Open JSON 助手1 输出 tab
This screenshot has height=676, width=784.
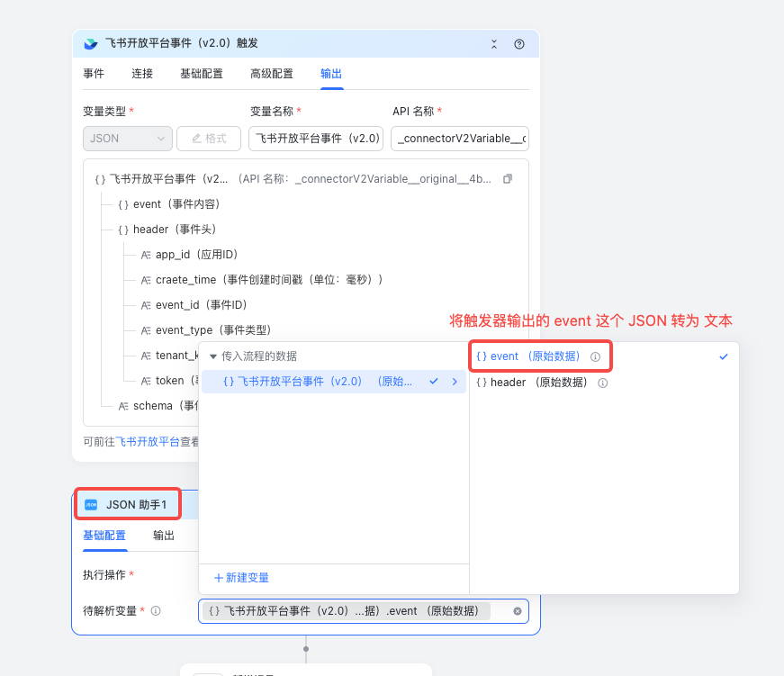(x=164, y=536)
